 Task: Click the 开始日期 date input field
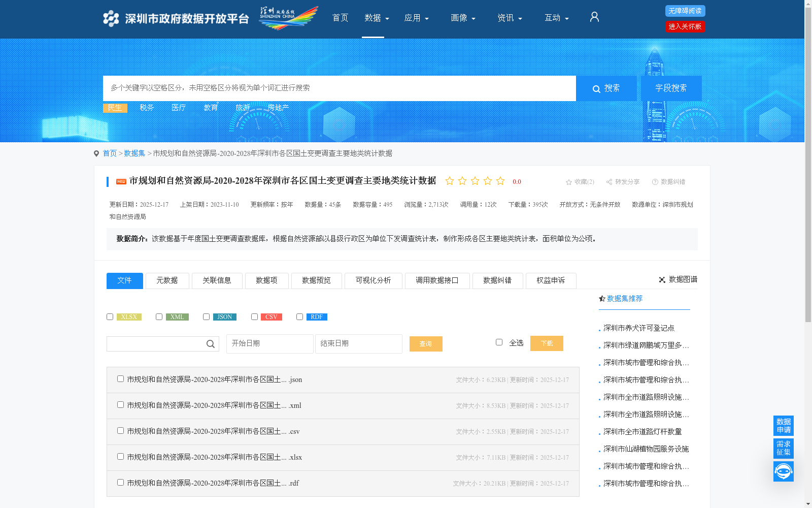pos(269,344)
